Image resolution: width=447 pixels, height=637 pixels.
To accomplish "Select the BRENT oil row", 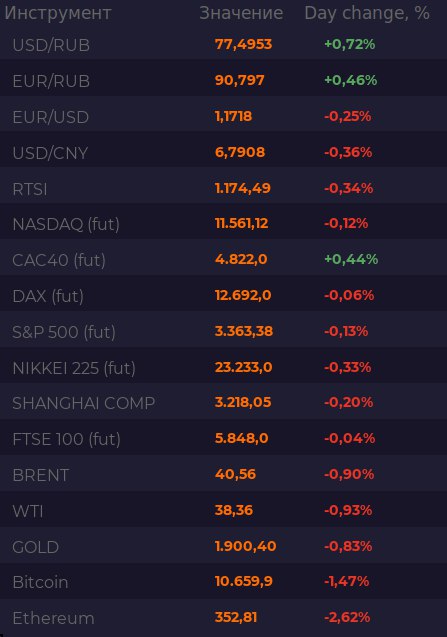I will click(224, 473).
